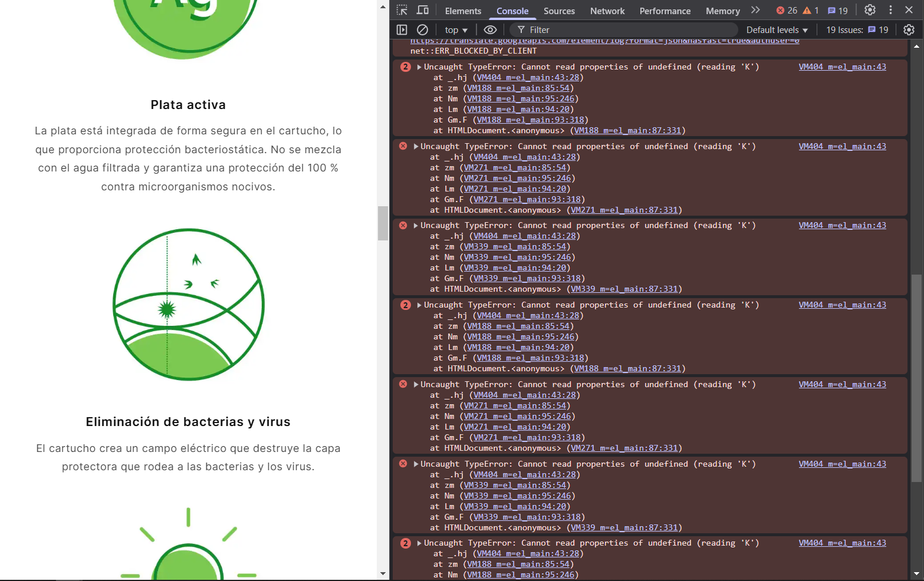Image resolution: width=924 pixels, height=581 pixels.
Task: Click the web page scrollbar up arrow
Action: (x=383, y=7)
